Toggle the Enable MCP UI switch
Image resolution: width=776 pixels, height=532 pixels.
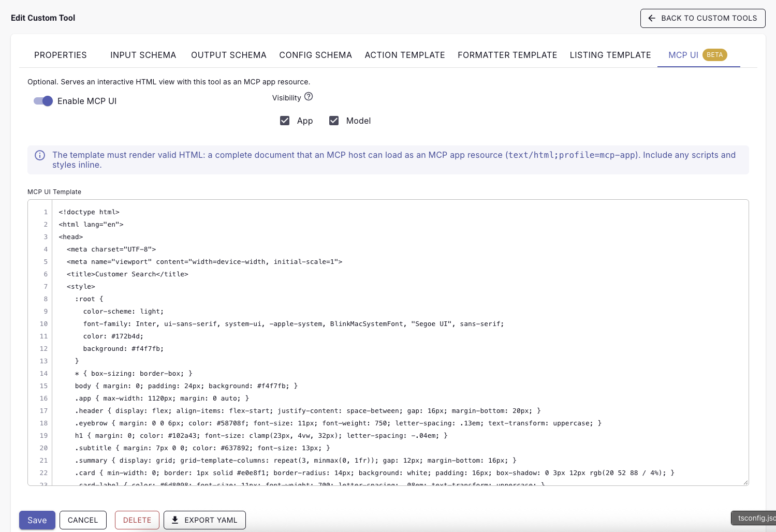click(43, 101)
